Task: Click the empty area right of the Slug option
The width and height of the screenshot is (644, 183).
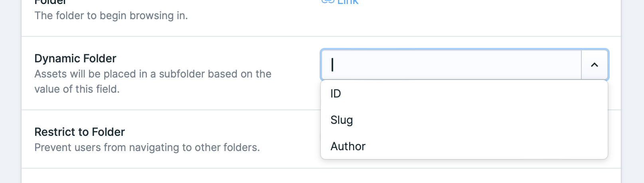Action: pos(479,120)
